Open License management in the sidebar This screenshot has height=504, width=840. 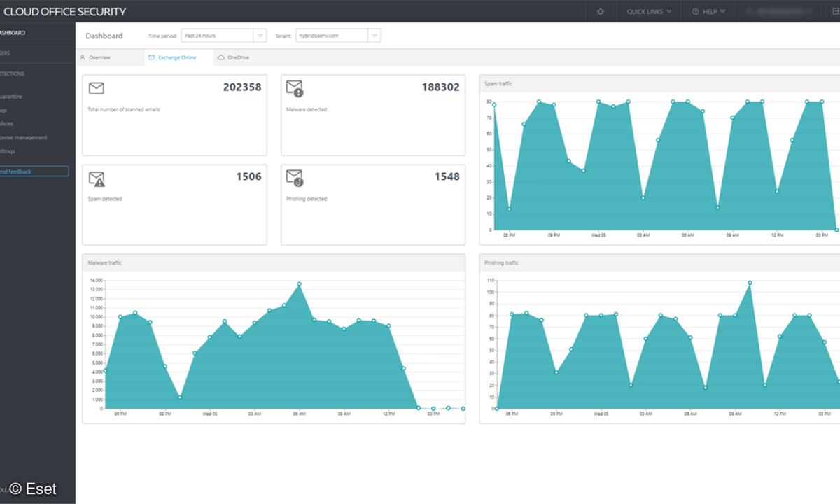[x=24, y=137]
